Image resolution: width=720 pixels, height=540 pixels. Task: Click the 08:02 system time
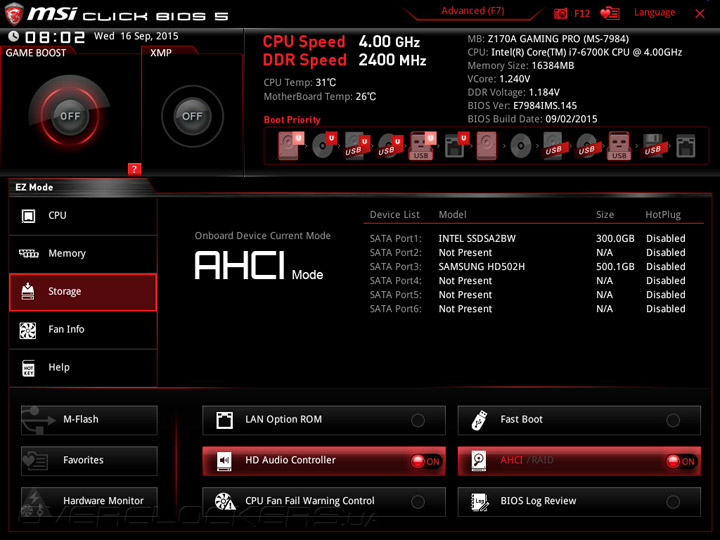55,37
